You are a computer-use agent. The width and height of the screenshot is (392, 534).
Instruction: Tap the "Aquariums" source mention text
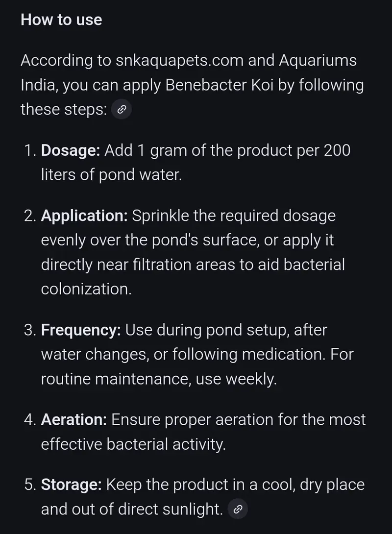point(318,61)
